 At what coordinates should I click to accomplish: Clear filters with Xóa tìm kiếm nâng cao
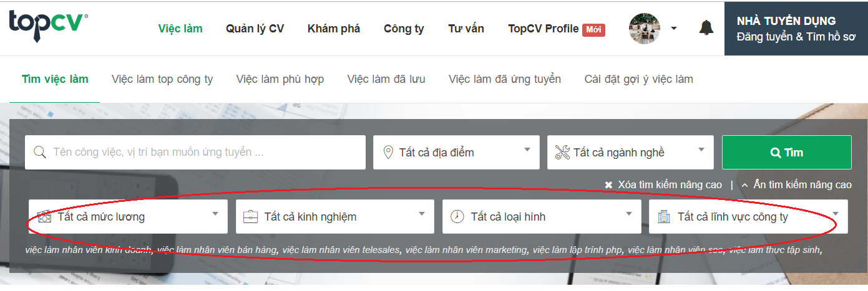[663, 185]
